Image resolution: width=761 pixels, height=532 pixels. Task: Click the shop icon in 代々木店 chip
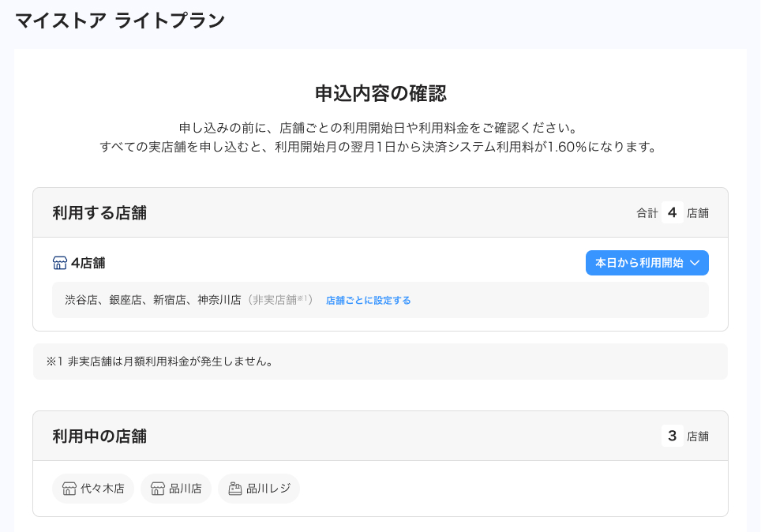tap(69, 489)
